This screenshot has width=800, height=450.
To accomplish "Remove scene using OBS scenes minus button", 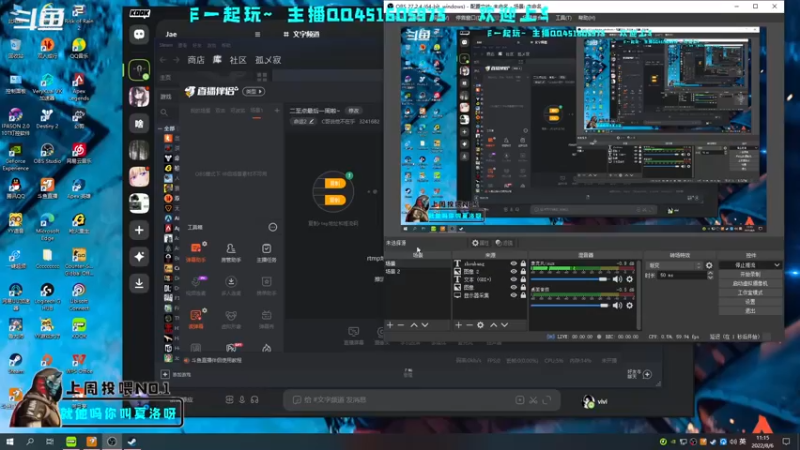I will tap(401, 325).
